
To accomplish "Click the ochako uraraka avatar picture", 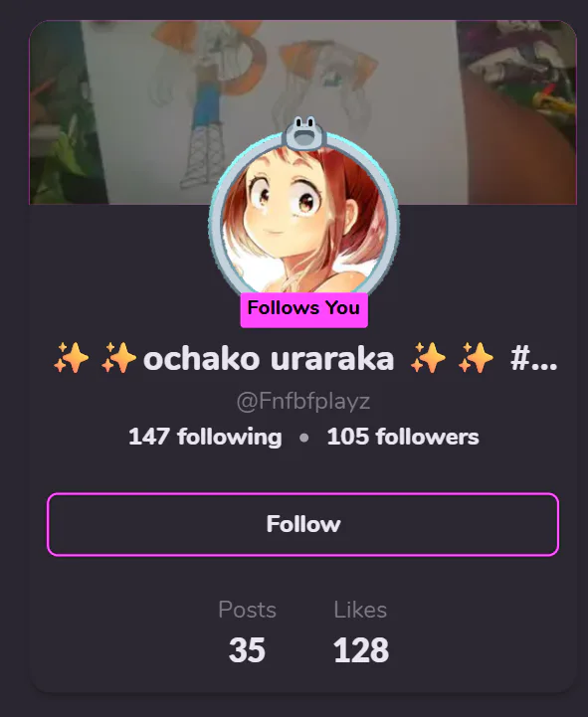I will pos(303,220).
